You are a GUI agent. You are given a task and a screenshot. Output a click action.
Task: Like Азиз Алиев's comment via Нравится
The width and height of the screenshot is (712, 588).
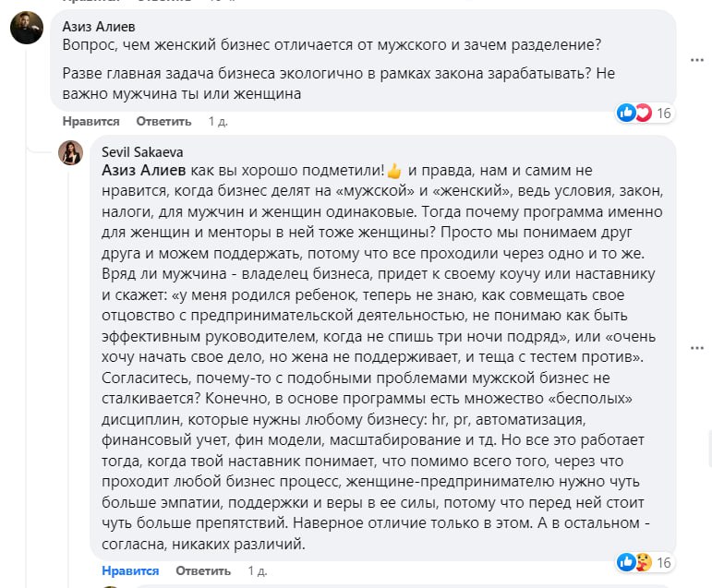pos(91,122)
